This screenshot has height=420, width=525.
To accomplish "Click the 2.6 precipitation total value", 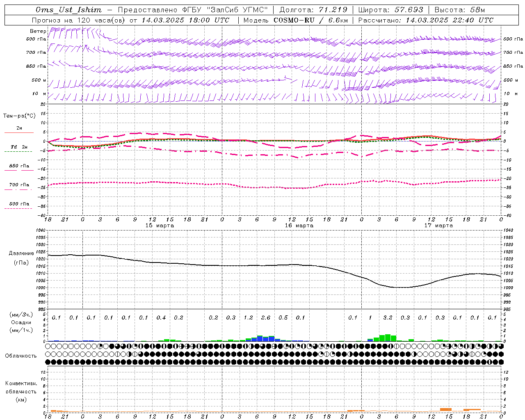I will (266, 318).
